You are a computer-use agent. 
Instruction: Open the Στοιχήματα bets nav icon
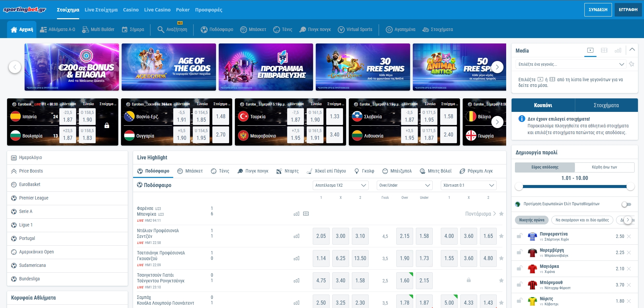(426, 30)
